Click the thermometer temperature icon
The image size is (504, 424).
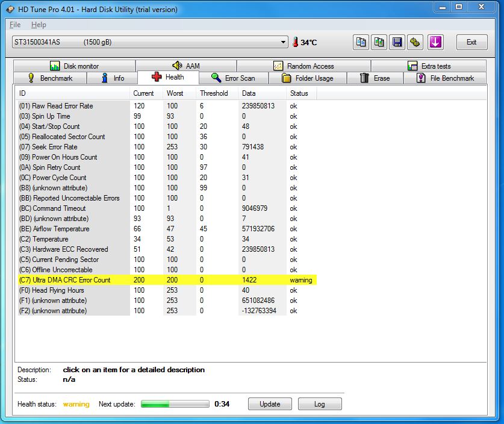(x=296, y=42)
